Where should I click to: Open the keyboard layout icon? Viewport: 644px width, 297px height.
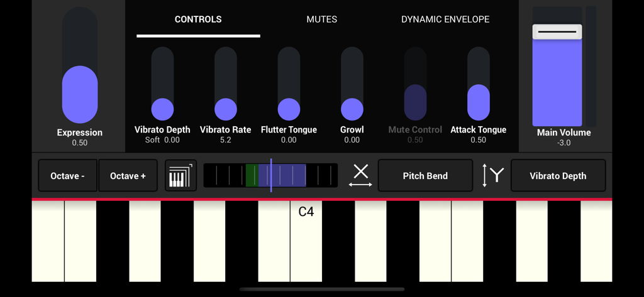click(180, 175)
